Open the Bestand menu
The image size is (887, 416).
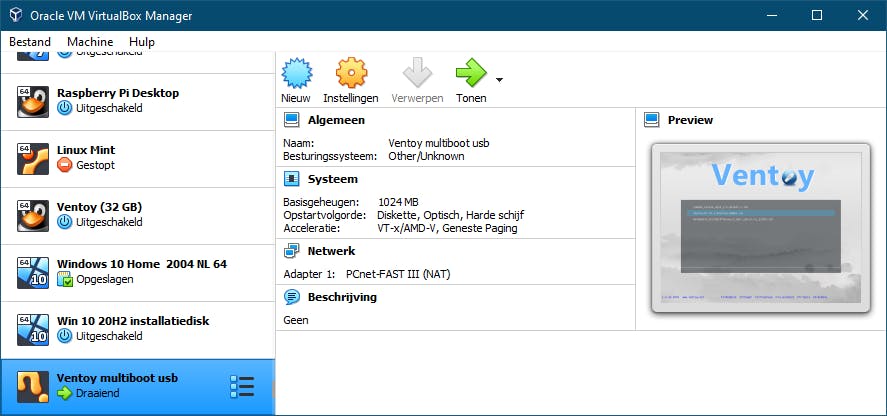click(x=30, y=42)
